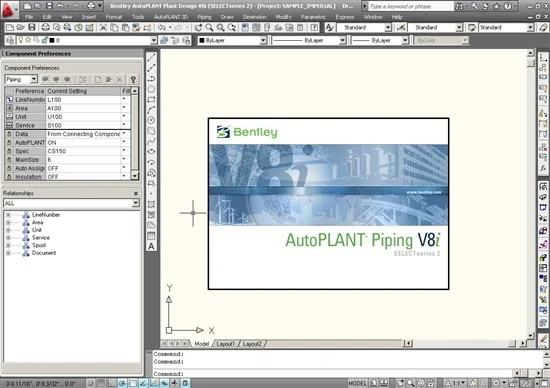The image size is (550, 388).
Task: Click the Dimension Style icon
Action: coord(401,27)
